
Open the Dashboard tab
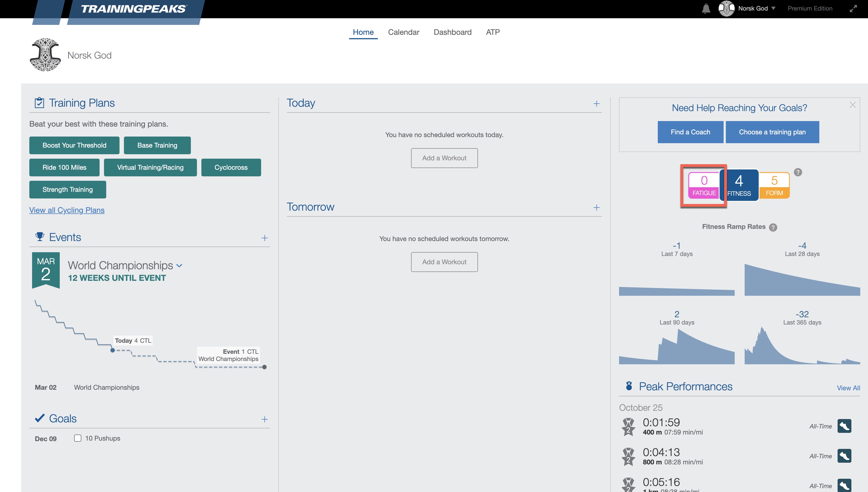pos(453,32)
